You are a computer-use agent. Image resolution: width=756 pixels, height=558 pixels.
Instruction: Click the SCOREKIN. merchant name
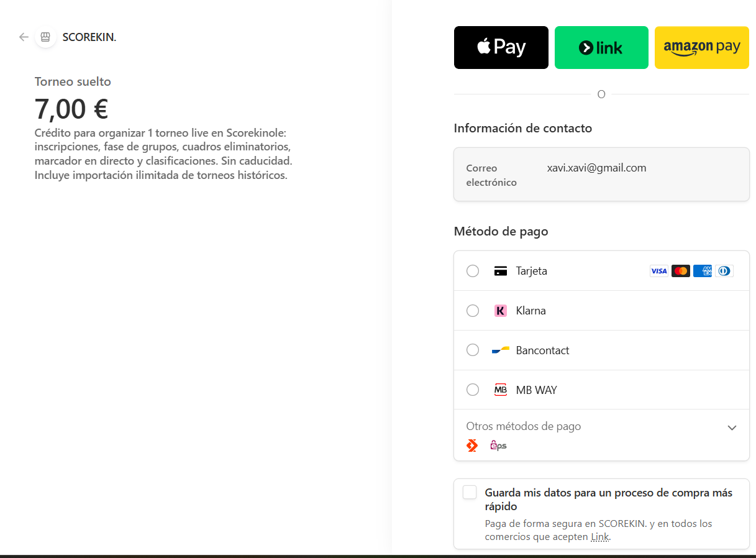(89, 37)
